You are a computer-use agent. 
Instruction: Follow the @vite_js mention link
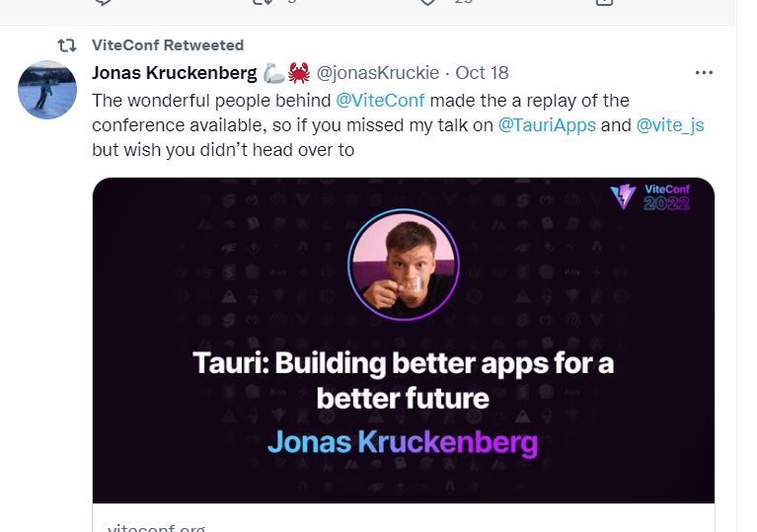point(670,125)
